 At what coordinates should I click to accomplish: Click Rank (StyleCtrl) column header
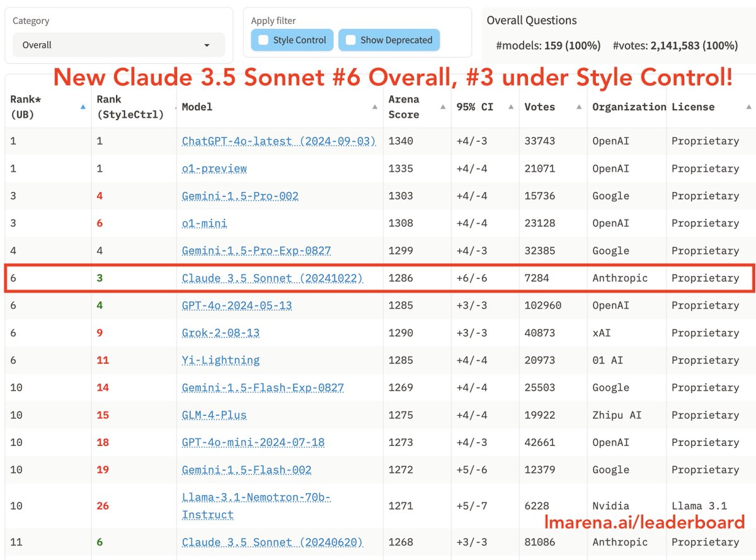pos(130,107)
